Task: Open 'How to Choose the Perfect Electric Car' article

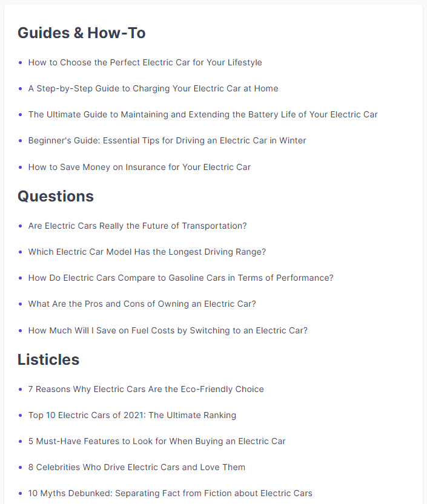Action: pos(145,62)
